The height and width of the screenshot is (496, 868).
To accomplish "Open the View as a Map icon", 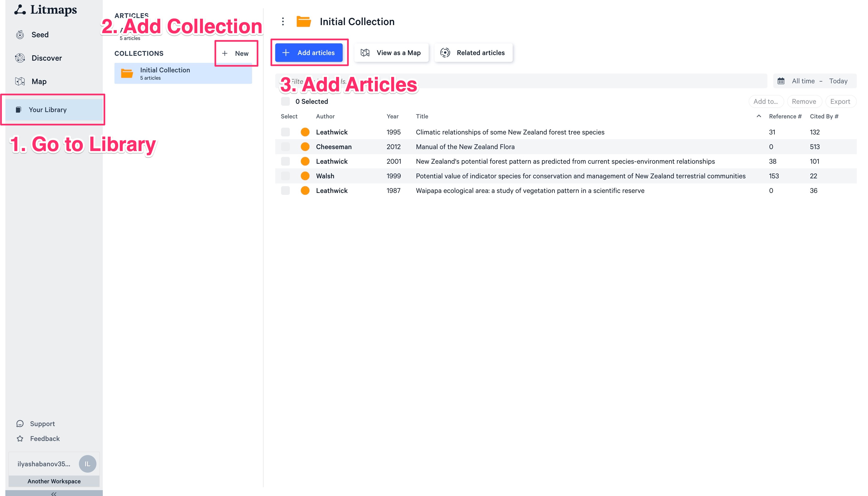I will coord(366,52).
